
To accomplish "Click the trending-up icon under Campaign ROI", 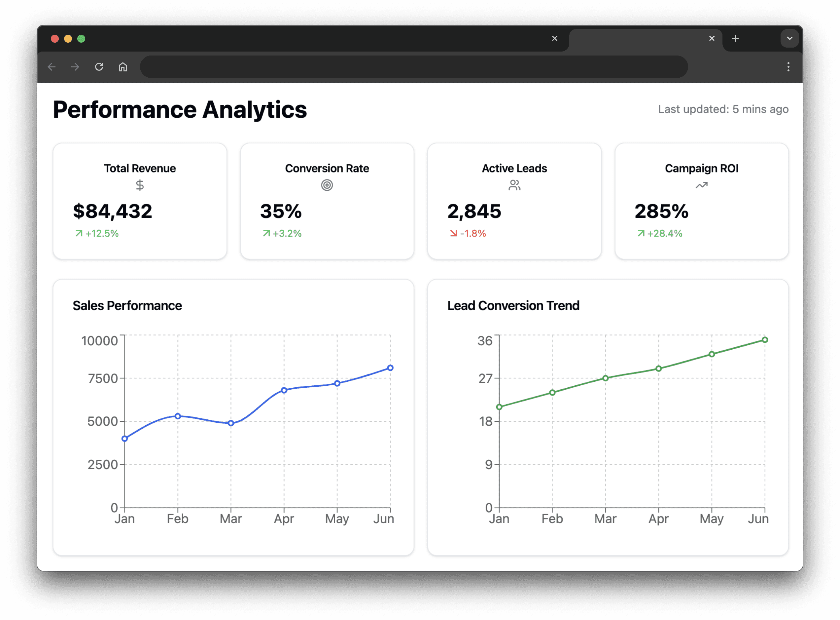I will tap(701, 185).
